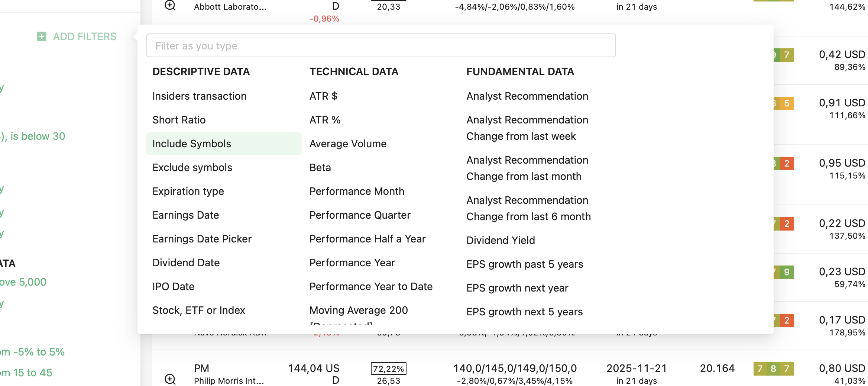868x386 pixels.
Task: Pick Analyst Recommendation Change from last month
Action: point(527,168)
